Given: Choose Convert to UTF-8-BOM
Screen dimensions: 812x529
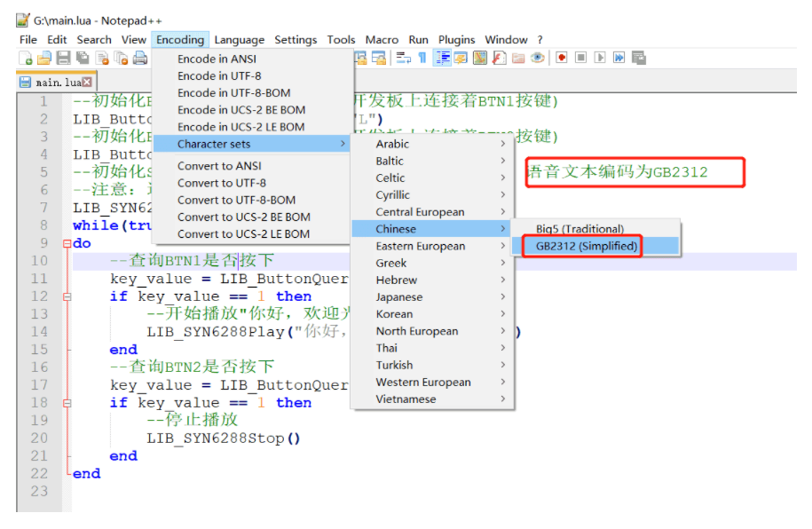Looking at the screenshot, I should point(252,201).
